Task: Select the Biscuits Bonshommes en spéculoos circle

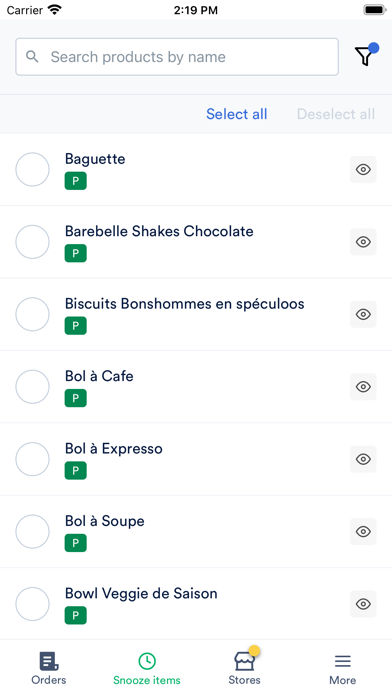Action: (32, 314)
